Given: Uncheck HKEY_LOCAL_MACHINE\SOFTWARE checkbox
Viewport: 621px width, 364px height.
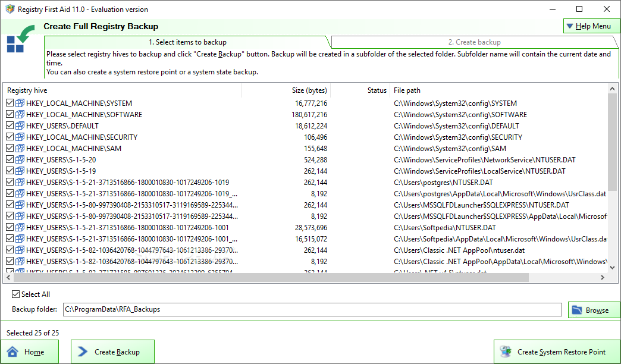Looking at the screenshot, I should pos(10,114).
